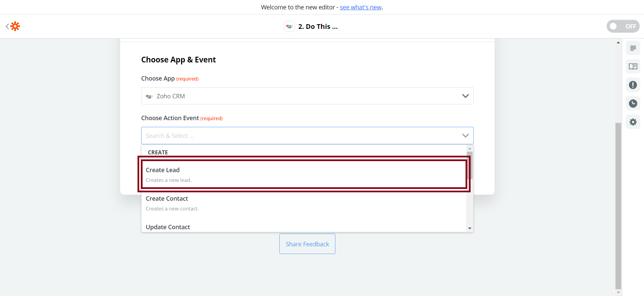The image size is (644, 296).
Task: Open the alert exclamation icon in sidebar
Action: click(x=633, y=85)
